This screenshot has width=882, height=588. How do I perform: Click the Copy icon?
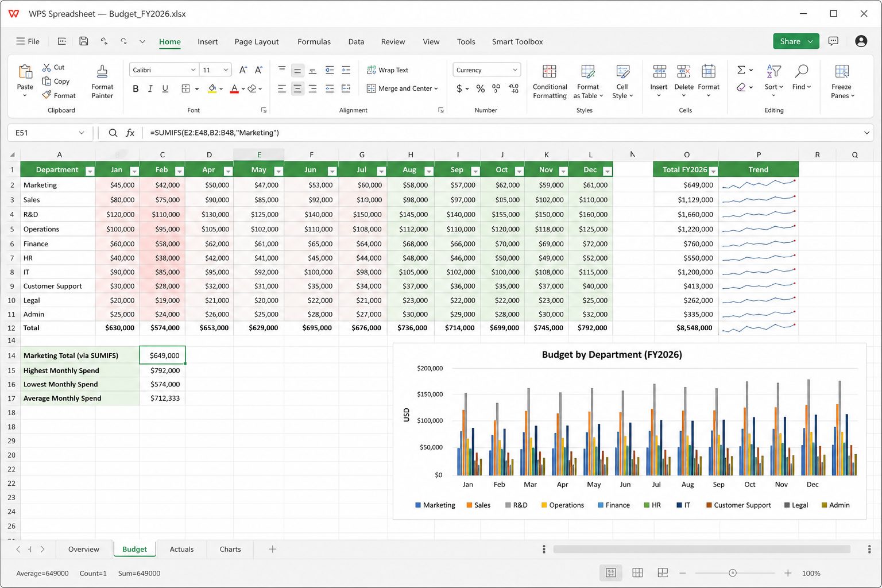tap(47, 81)
